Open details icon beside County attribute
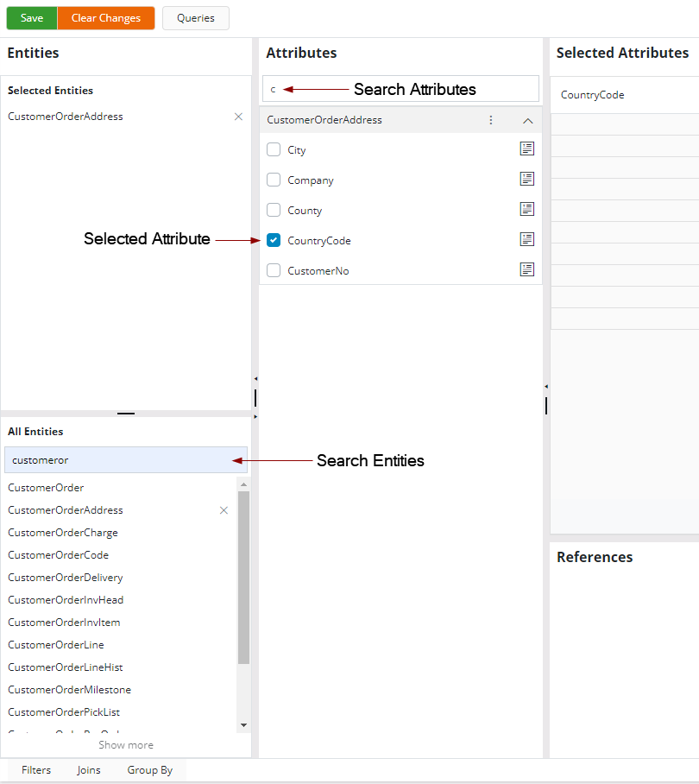699x784 pixels. coord(526,209)
